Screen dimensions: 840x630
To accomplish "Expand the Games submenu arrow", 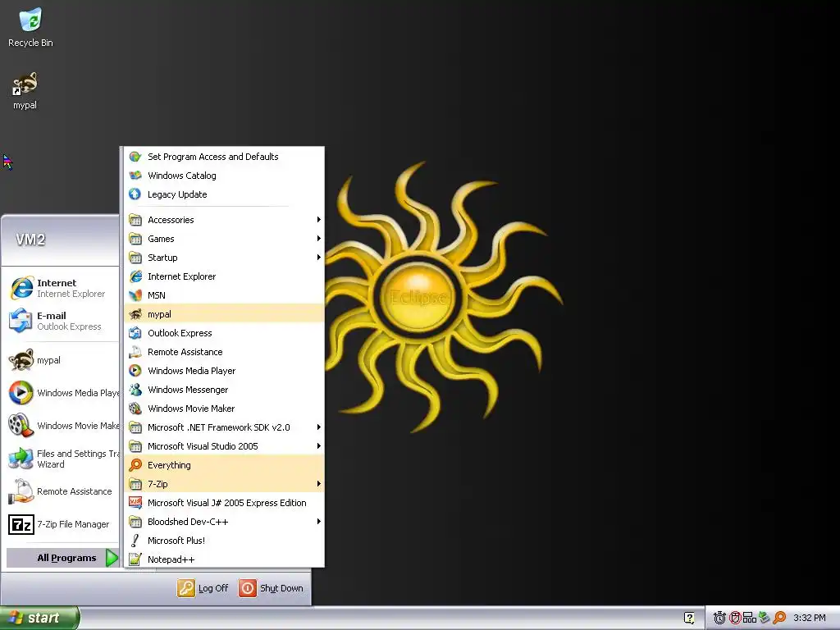I will tap(319, 239).
